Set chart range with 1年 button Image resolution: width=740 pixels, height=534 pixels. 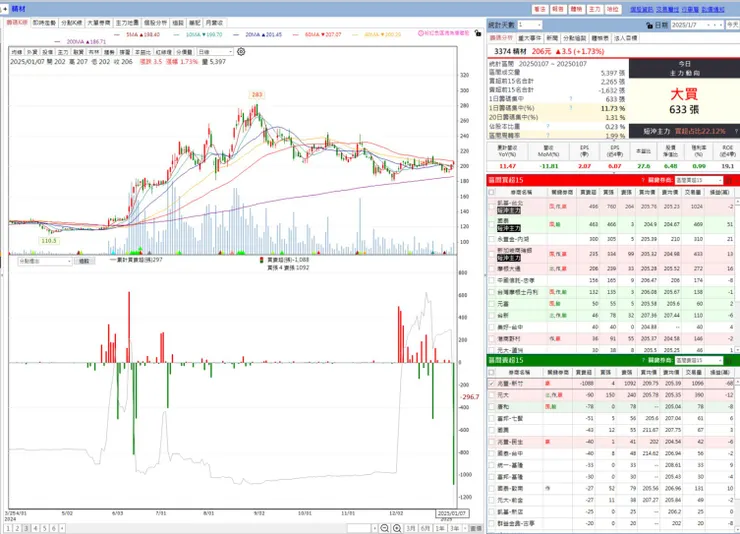(440, 528)
